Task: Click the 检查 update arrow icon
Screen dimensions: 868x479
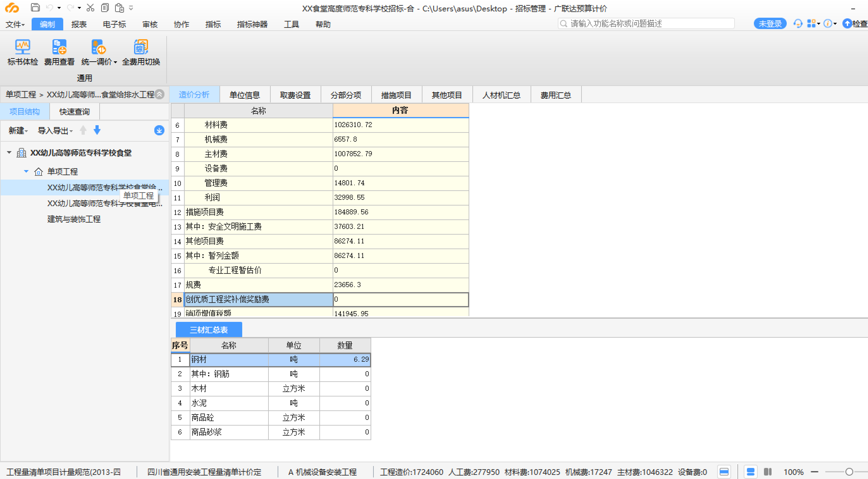Action: 847,24
